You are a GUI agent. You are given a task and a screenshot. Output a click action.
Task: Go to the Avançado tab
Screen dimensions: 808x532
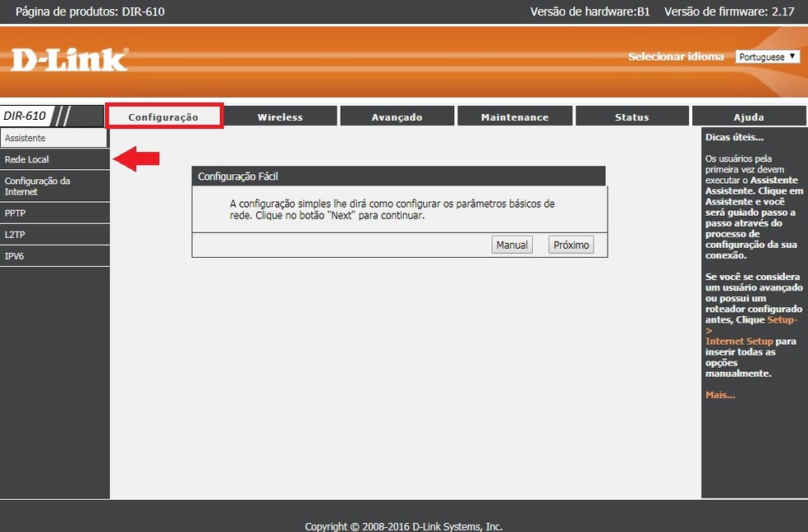(x=397, y=117)
